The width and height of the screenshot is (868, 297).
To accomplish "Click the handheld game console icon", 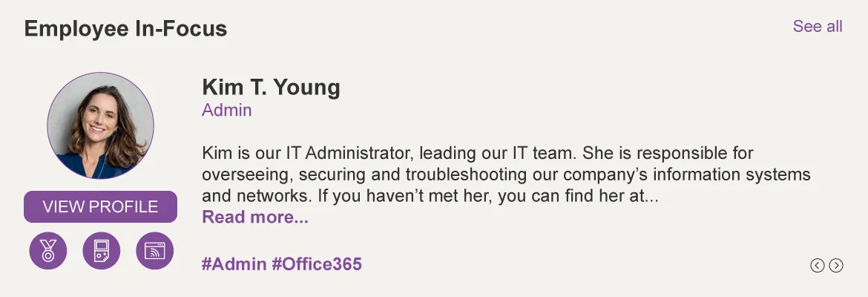I will click(x=102, y=251).
